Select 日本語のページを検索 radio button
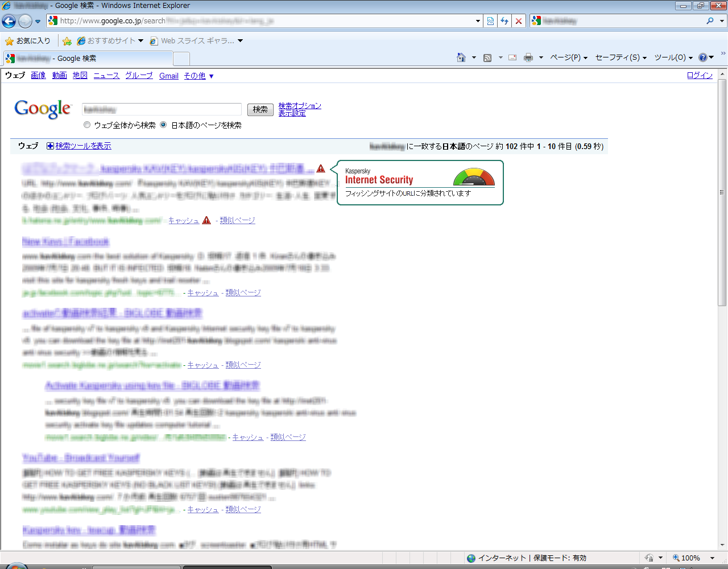Screen dimensions: 728x569 (163, 125)
